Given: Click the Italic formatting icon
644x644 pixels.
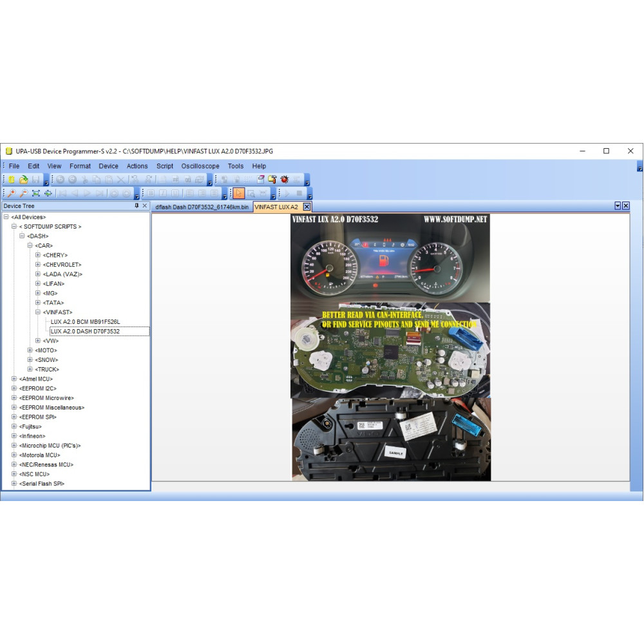Looking at the screenshot, I should [163, 193].
